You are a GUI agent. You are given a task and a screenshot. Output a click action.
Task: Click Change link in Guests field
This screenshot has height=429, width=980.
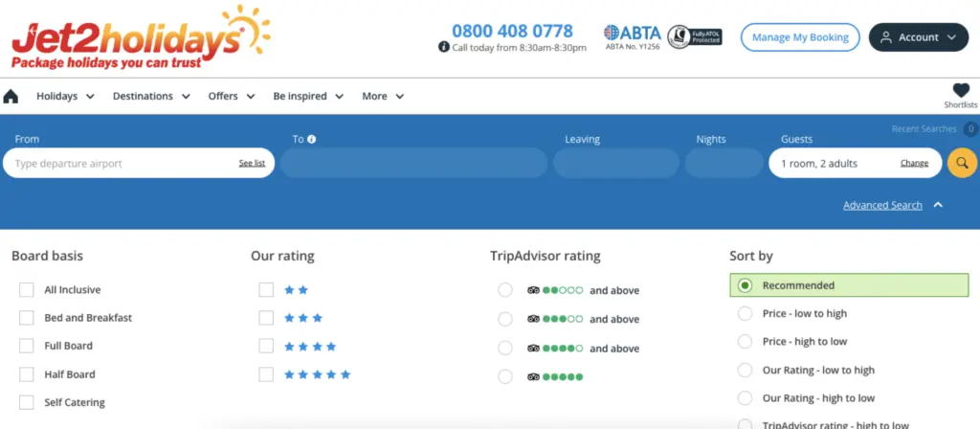tap(914, 163)
